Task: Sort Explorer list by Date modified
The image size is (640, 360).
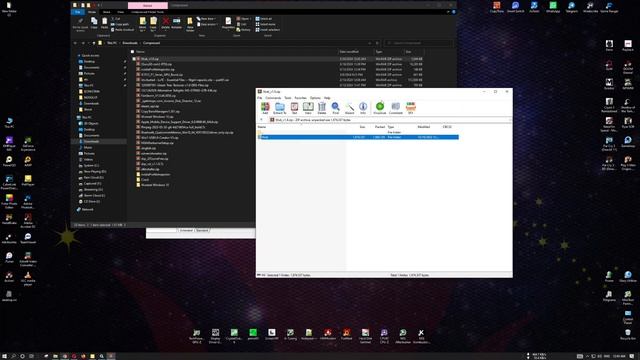Action: (349, 52)
